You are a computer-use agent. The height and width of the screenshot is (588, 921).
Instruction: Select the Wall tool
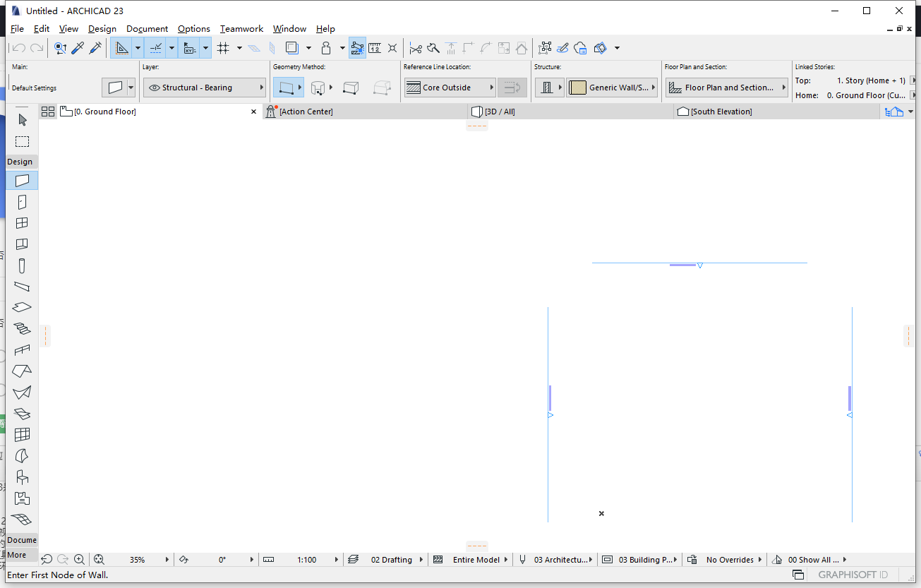pyautogui.click(x=22, y=180)
